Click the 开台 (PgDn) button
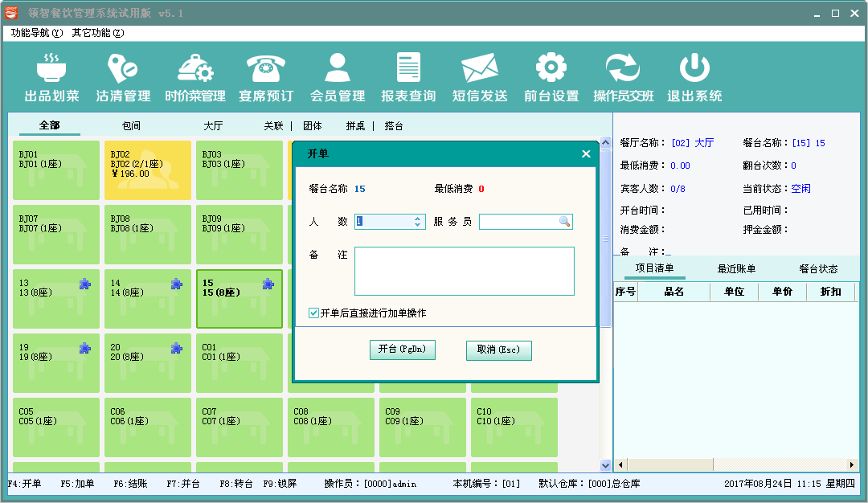The height and width of the screenshot is (503, 868). (x=402, y=350)
